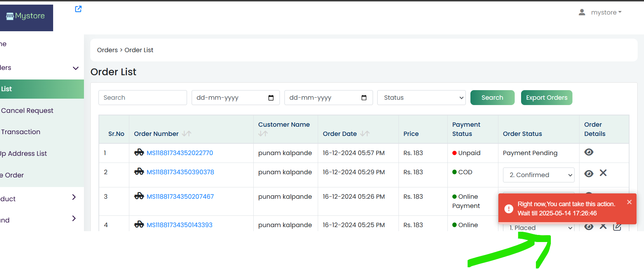Open the external link icon beside logo
The height and width of the screenshot is (269, 644).
click(x=78, y=9)
